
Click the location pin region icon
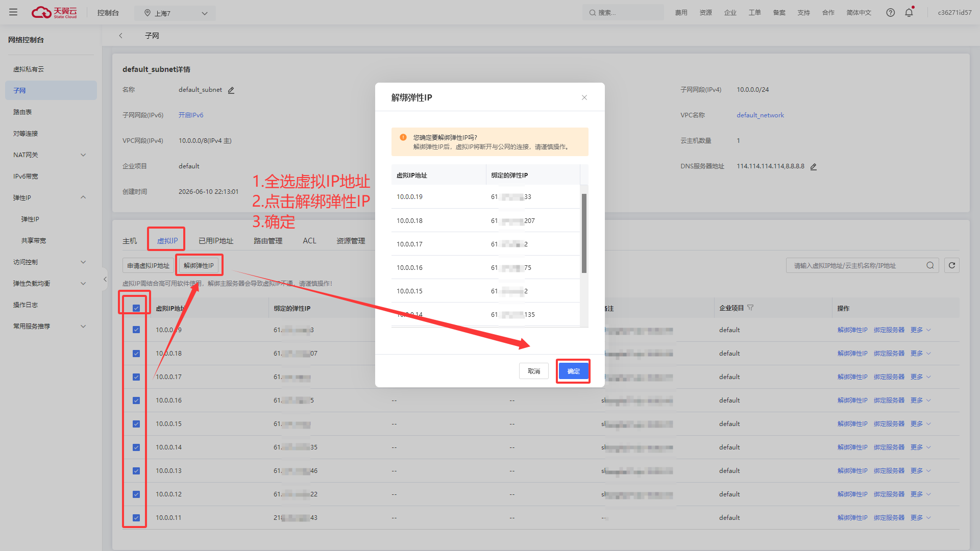[148, 13]
